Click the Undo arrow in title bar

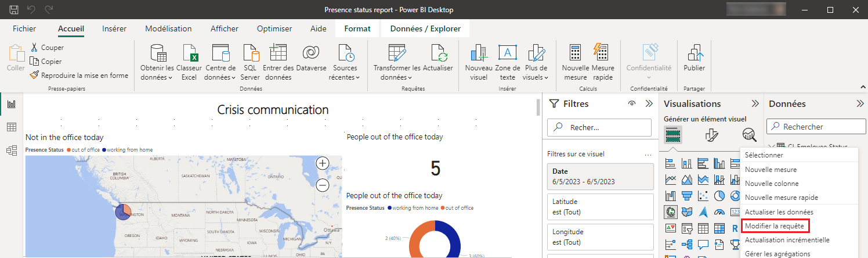tap(31, 10)
